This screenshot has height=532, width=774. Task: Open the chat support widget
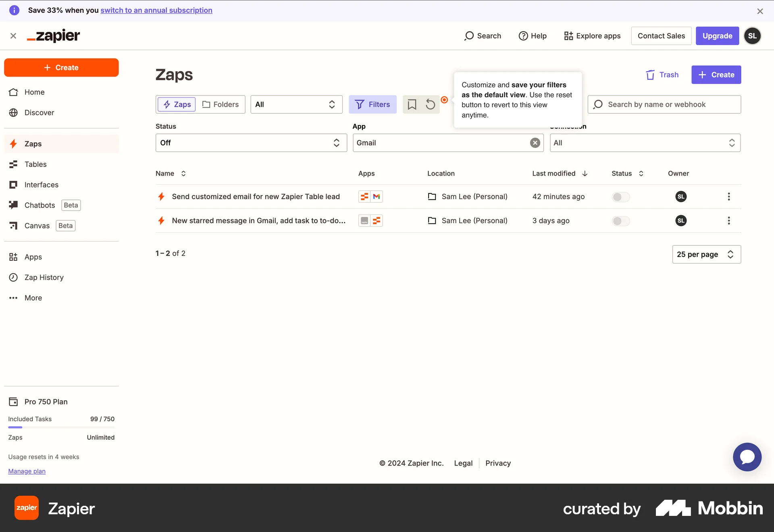(747, 457)
